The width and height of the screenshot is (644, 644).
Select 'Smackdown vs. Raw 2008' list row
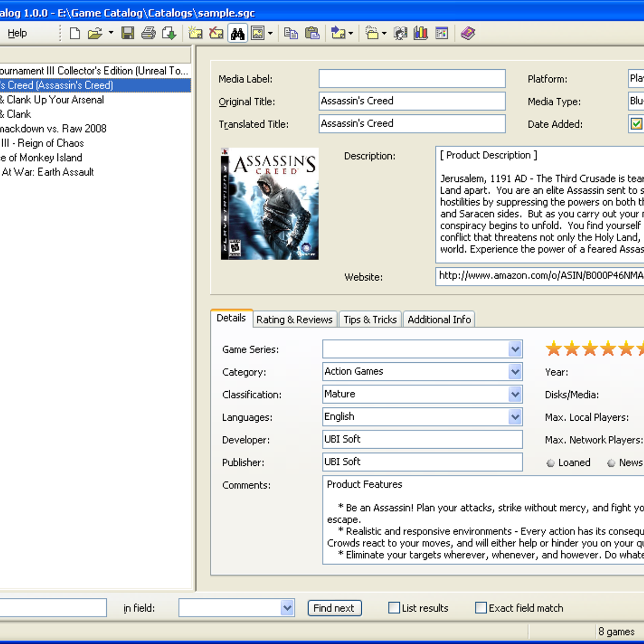click(95, 129)
